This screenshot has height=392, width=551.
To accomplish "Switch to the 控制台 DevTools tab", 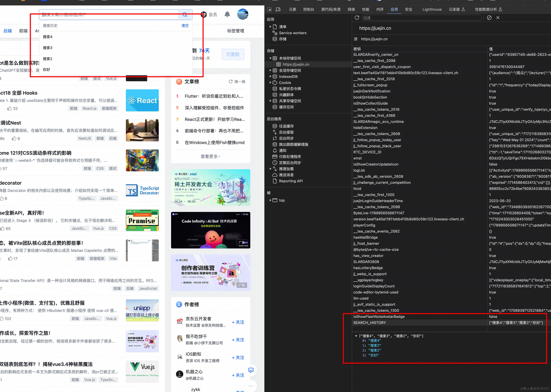I will coord(308,9).
